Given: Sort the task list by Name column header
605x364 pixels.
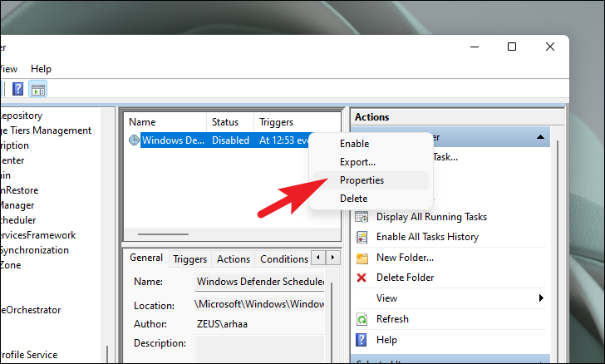Looking at the screenshot, I should pyautogui.click(x=166, y=122).
